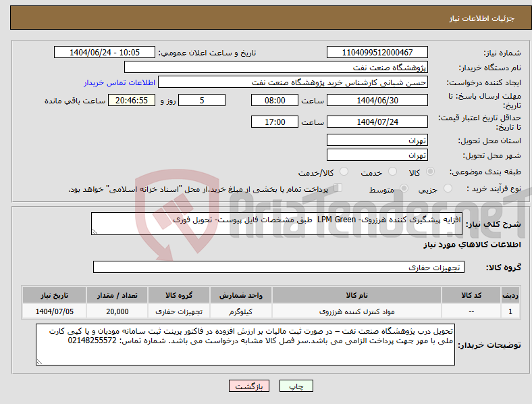Click the validity time field 17:00
Screen dimensions: 532x404
tap(275, 122)
